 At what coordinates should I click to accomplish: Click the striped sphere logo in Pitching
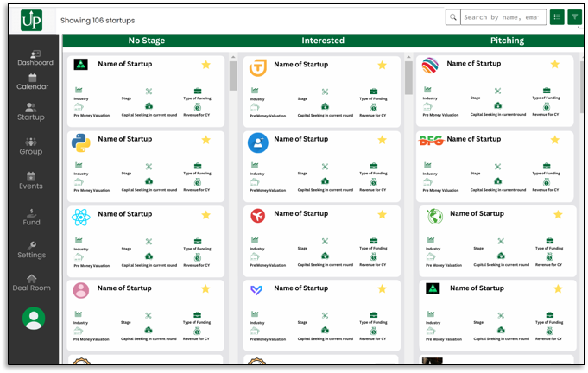coord(430,66)
